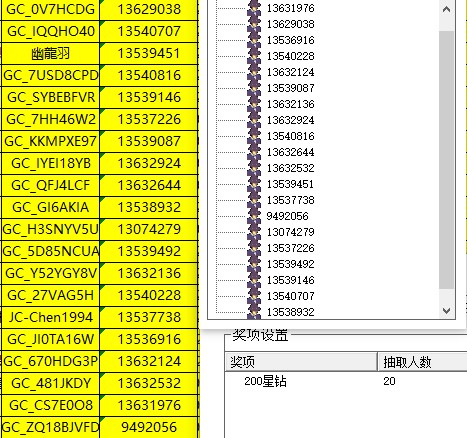This screenshot has width=467, height=438.
Task: Select tree entry 13629038 in winner list
Action: (290, 24)
